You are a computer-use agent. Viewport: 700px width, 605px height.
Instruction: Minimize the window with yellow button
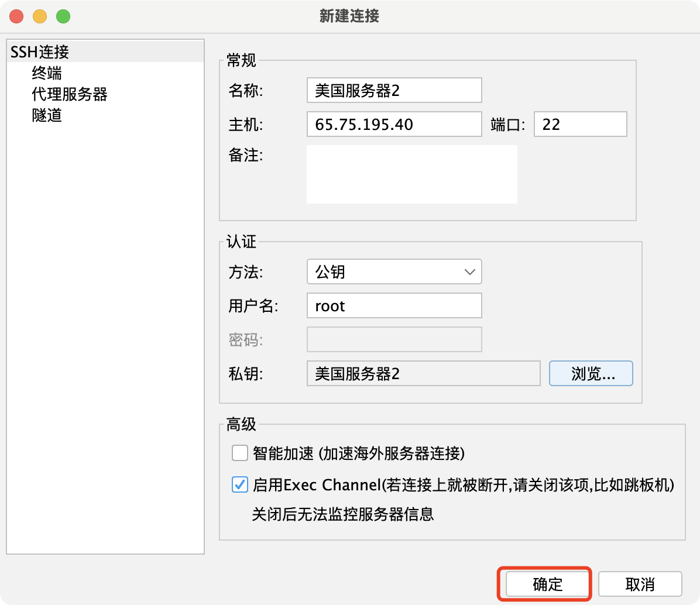[40, 16]
